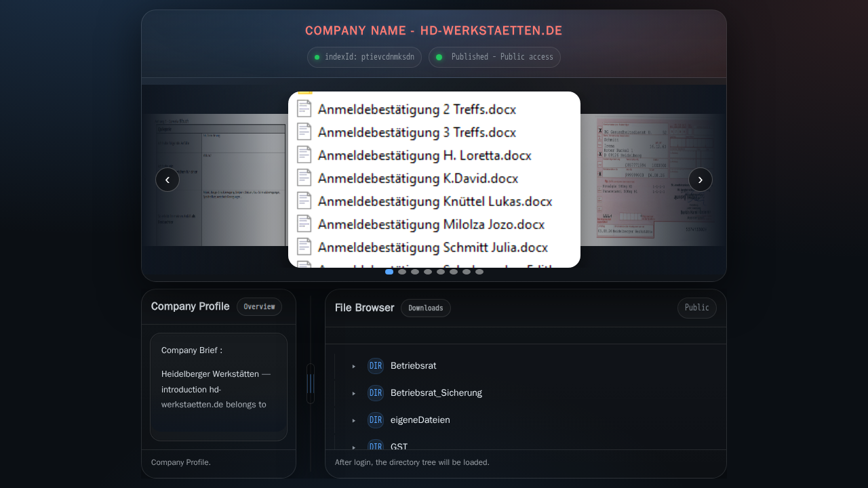
Task: Jump to the third carousel slide dot
Action: pyautogui.click(x=415, y=272)
